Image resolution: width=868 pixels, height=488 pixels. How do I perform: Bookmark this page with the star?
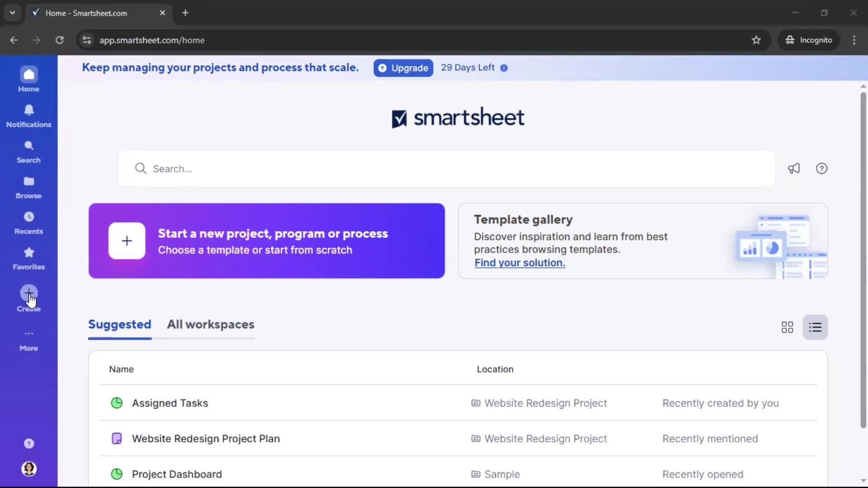[x=756, y=40]
